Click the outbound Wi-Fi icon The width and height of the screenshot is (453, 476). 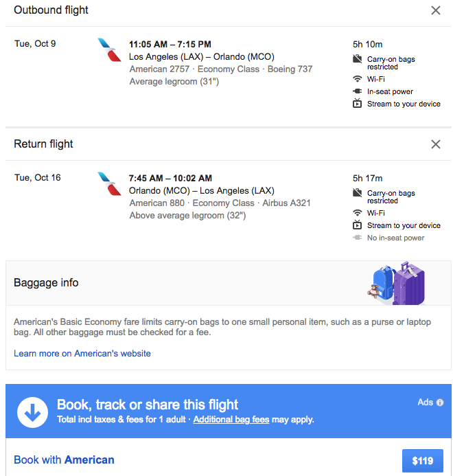click(x=357, y=79)
